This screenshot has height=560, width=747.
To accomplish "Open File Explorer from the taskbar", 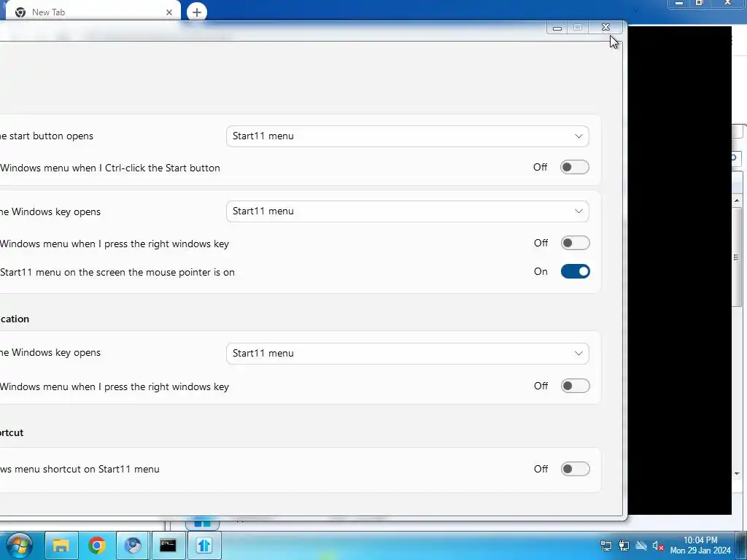I will coord(61,545).
